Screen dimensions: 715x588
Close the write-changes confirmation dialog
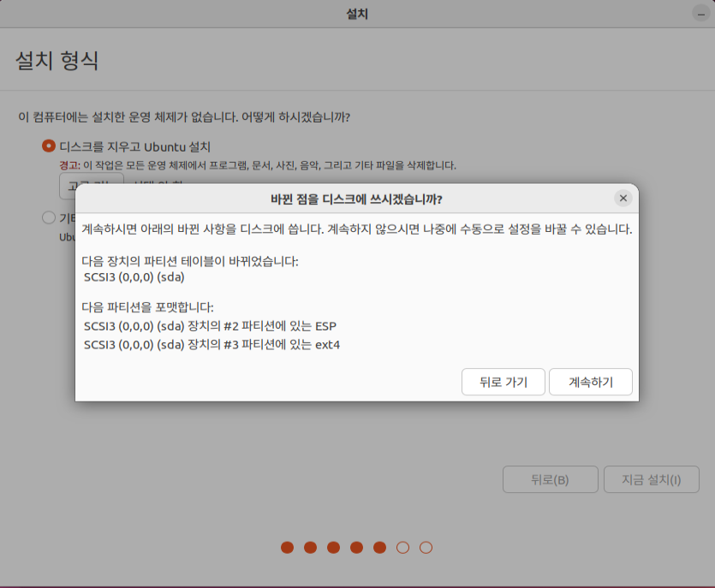623,199
